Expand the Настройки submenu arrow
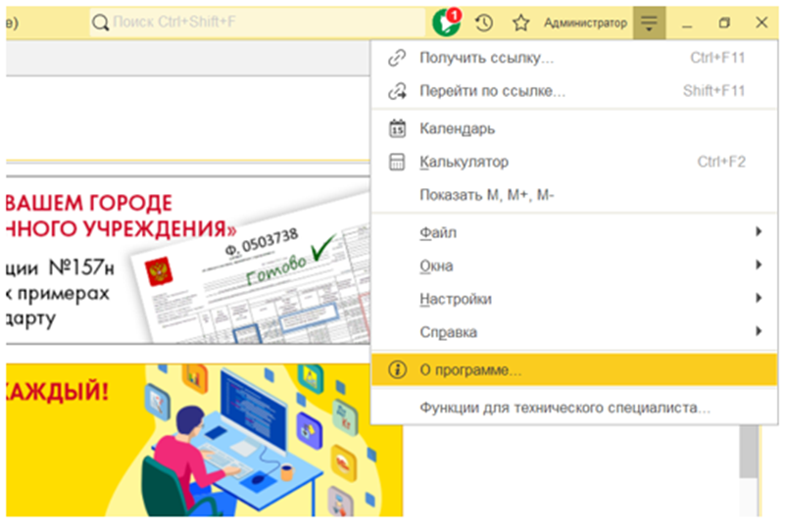 tap(759, 299)
